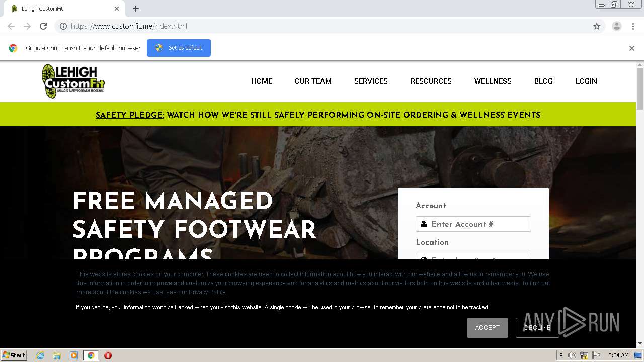
Task: Open the OUR TEAM menu item
Action: click(313, 81)
